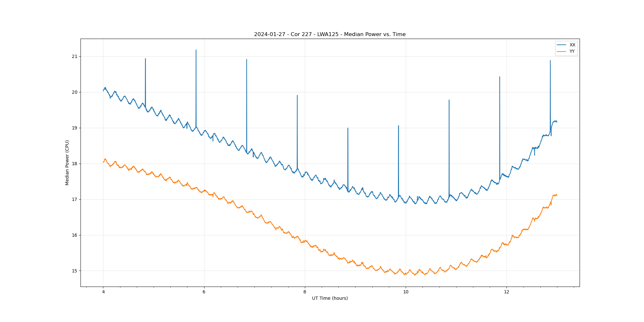Click the orange YY line sample in legend
This screenshot has width=644, height=322.
(x=561, y=52)
